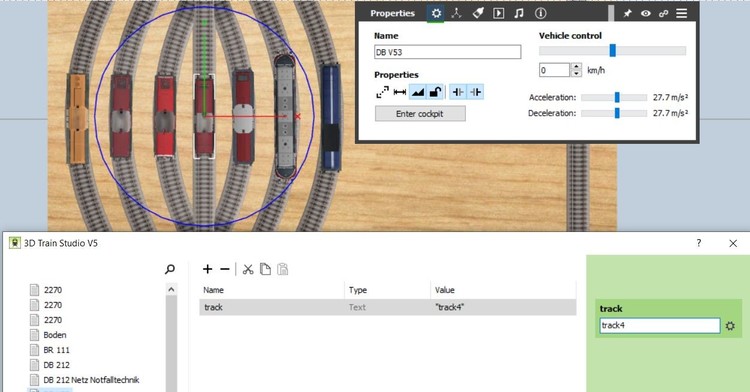This screenshot has height=392, width=750.
Task: Select the paint brush appearance icon
Action: (478, 13)
